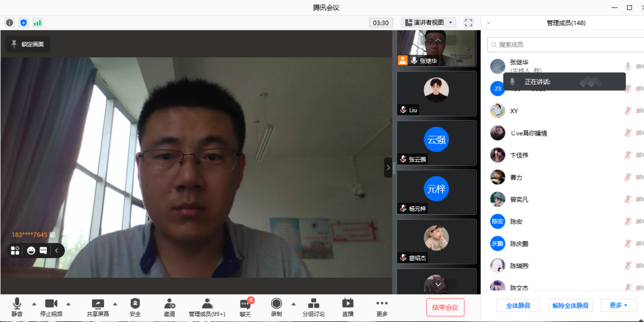644x322 pixels.
Task: Toggle 静音 microphone mute
Action: point(17,307)
